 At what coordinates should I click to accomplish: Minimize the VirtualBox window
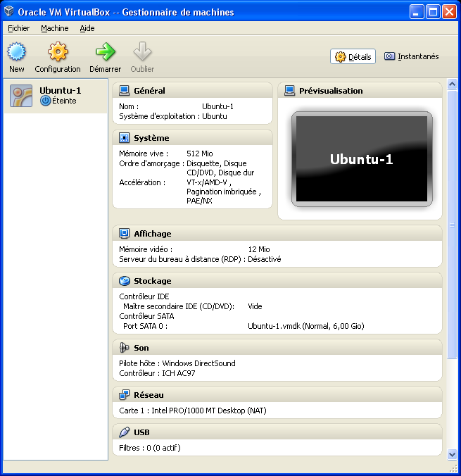tap(417, 12)
